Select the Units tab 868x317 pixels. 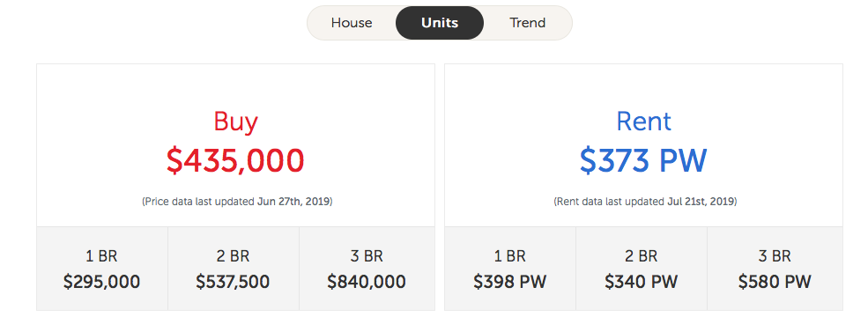tap(440, 23)
